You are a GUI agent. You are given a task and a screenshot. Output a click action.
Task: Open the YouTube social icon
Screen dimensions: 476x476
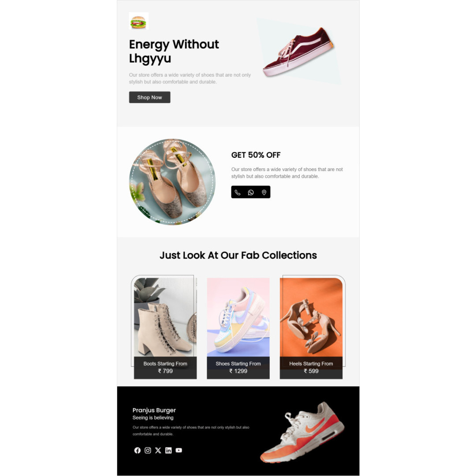point(179,450)
